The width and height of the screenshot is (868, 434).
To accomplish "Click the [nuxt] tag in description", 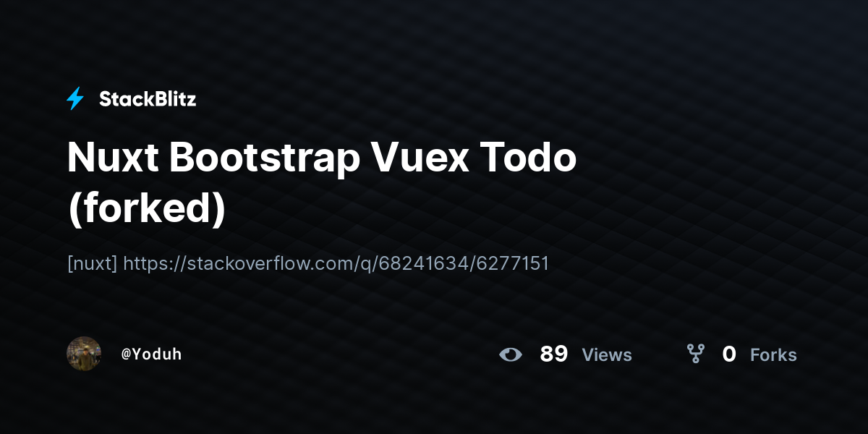I will coord(92,263).
